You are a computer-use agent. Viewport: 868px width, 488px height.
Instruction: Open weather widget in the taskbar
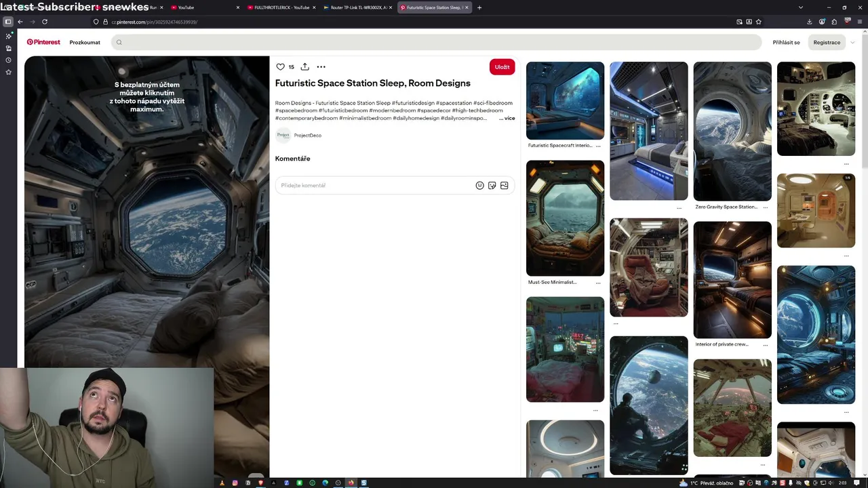(x=707, y=483)
